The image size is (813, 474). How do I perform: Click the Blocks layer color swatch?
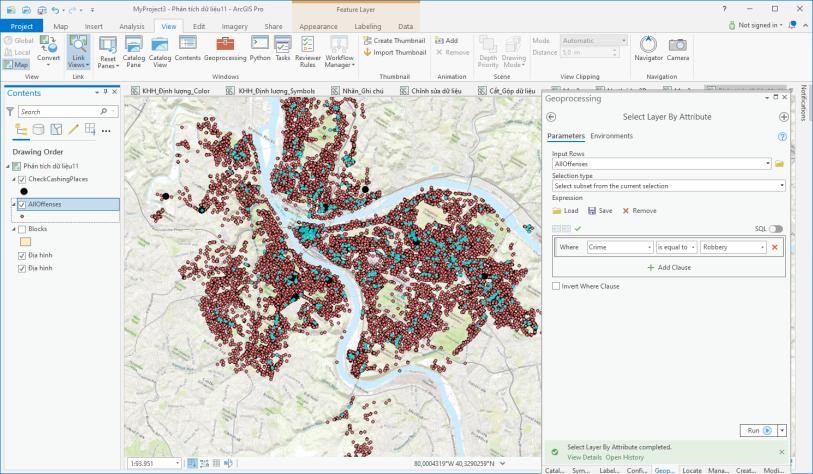pyautogui.click(x=25, y=242)
